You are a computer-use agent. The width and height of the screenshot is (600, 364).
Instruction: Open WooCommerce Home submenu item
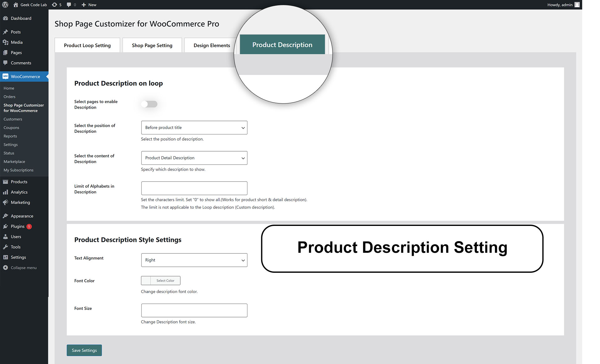(9, 88)
